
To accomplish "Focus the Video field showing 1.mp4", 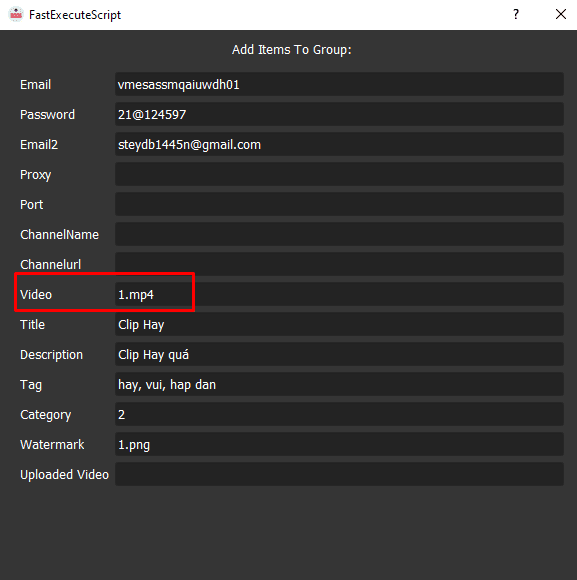I will coord(339,294).
